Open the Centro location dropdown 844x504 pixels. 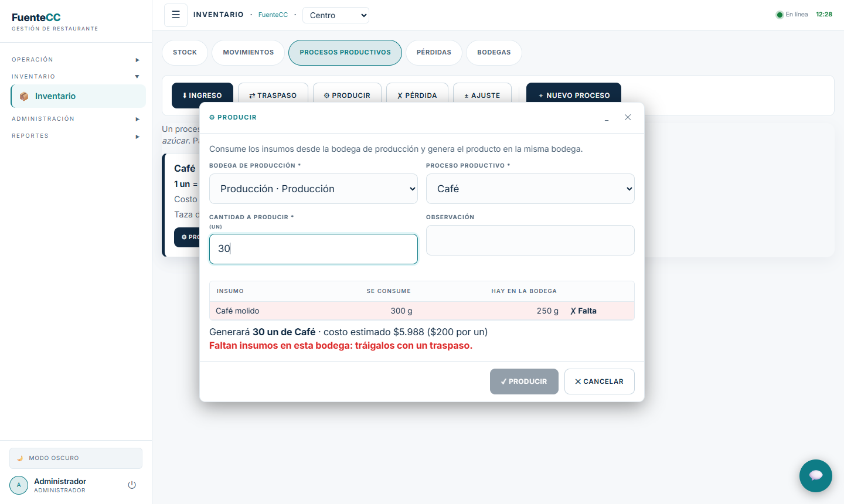[x=336, y=15]
